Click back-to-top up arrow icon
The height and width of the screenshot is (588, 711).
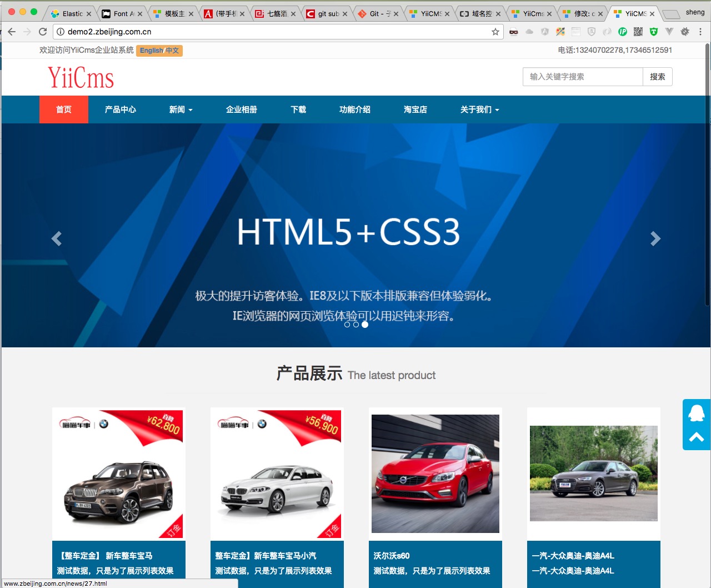697,437
